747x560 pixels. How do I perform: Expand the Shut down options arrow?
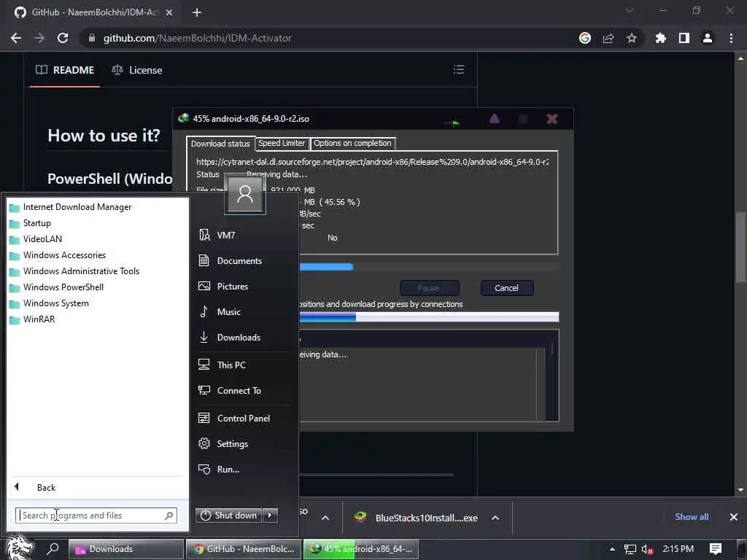click(270, 516)
